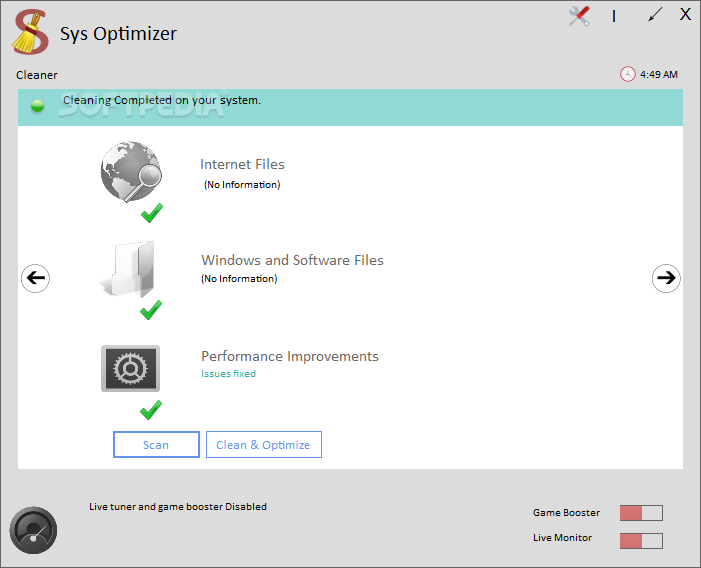701x568 pixels.
Task: Click the 4:49 AM time text
Action: pyautogui.click(x=659, y=75)
